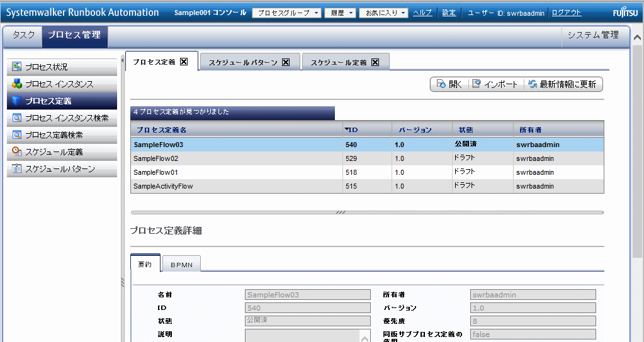Click the インポート button
The width and height of the screenshot is (644, 342).
click(496, 84)
